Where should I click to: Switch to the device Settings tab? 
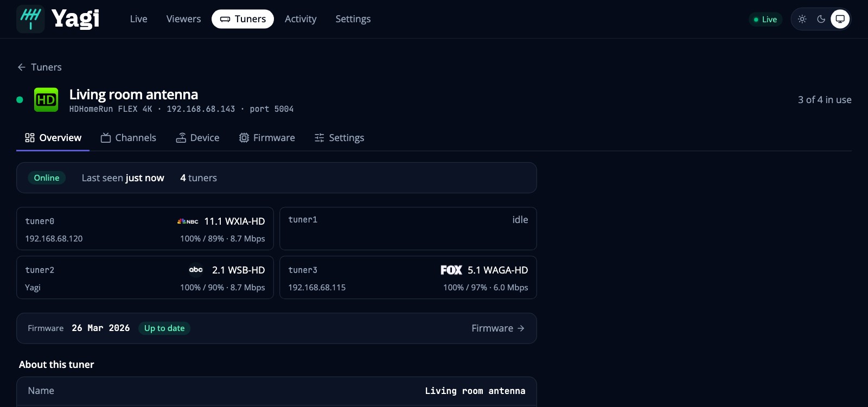[x=339, y=138]
